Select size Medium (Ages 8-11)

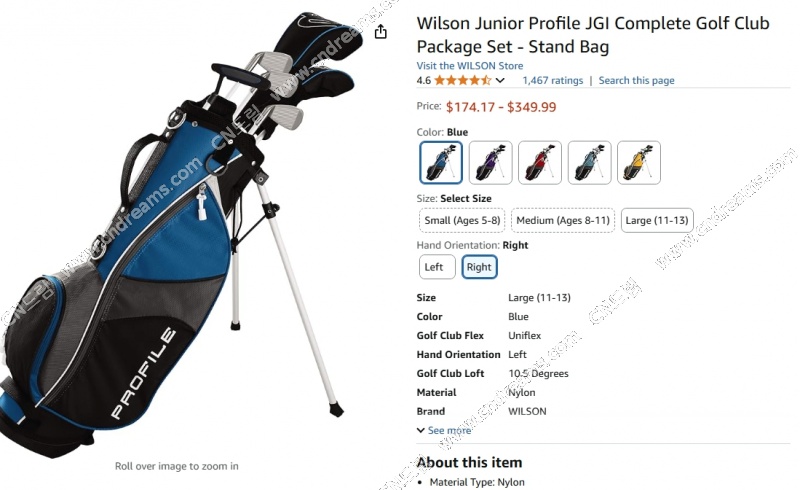coord(563,220)
